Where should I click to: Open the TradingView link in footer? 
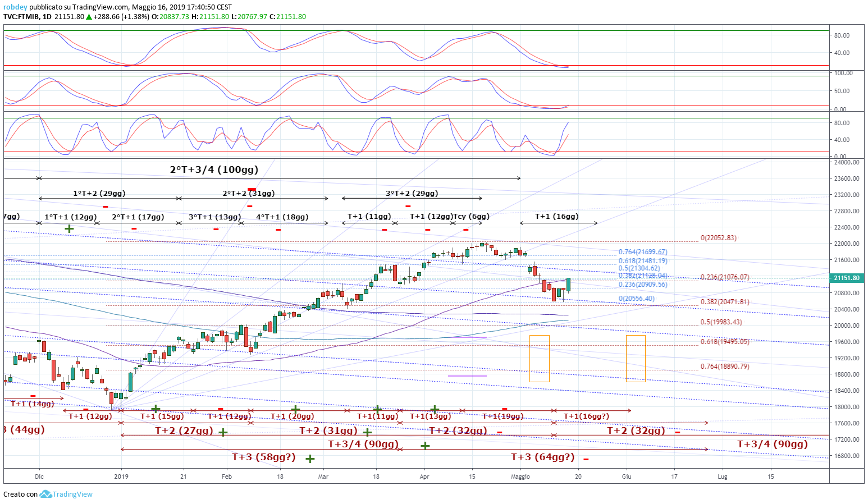pyautogui.click(x=72, y=494)
